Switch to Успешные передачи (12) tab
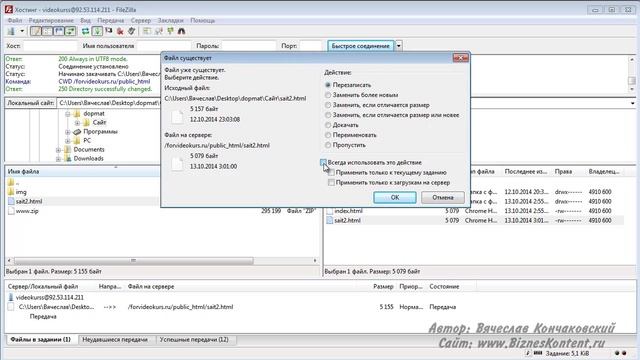The width and height of the screenshot is (640, 360). (194, 340)
